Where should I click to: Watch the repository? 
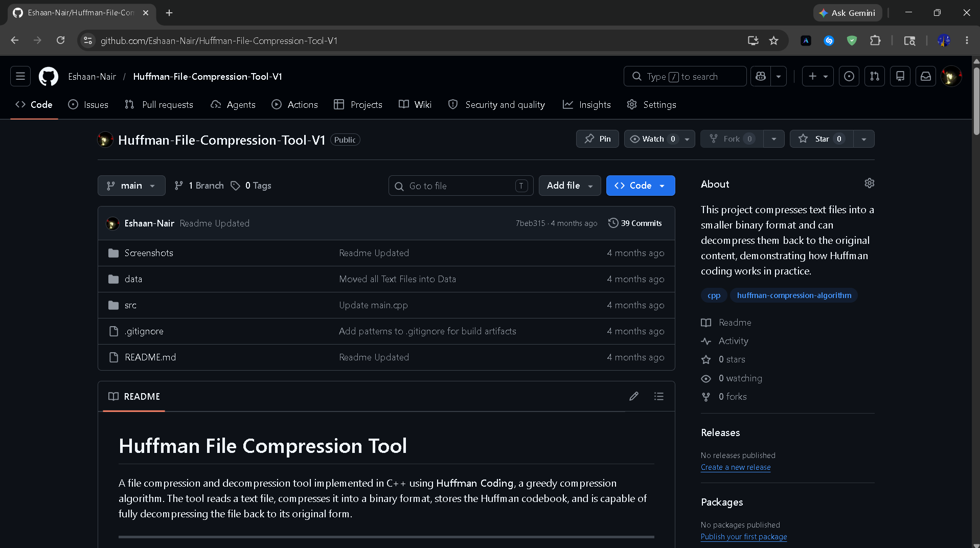coord(659,139)
